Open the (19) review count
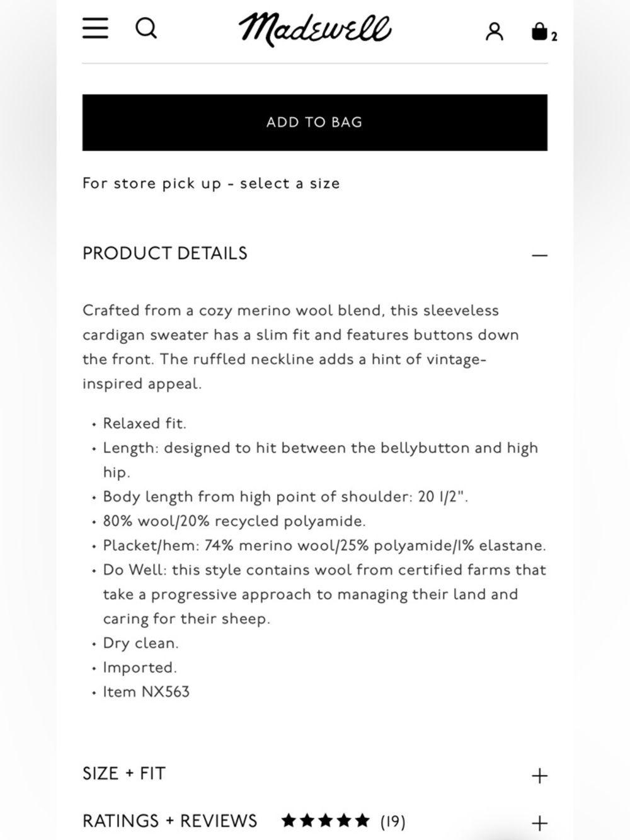The width and height of the screenshot is (630, 840). [392, 821]
